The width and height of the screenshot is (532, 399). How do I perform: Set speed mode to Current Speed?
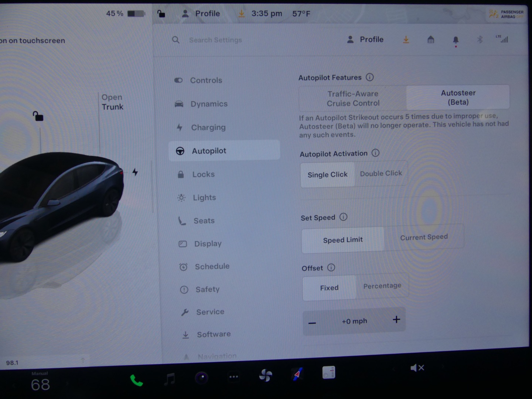[x=424, y=237]
